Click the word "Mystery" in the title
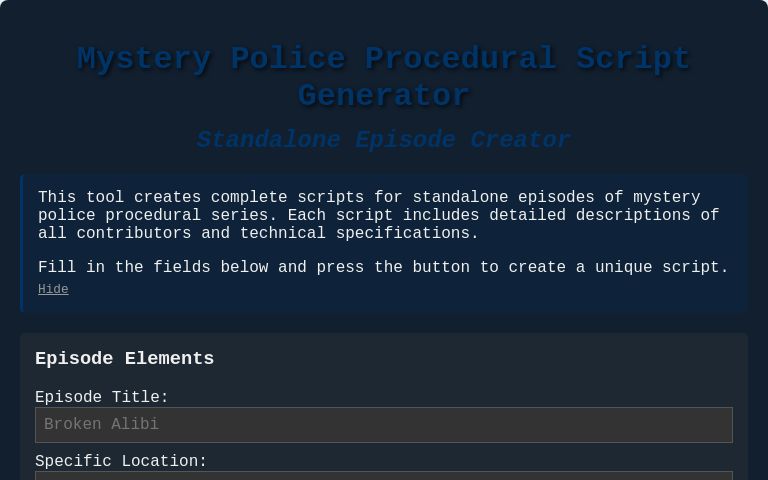This screenshot has width=768, height=480. pos(144,59)
